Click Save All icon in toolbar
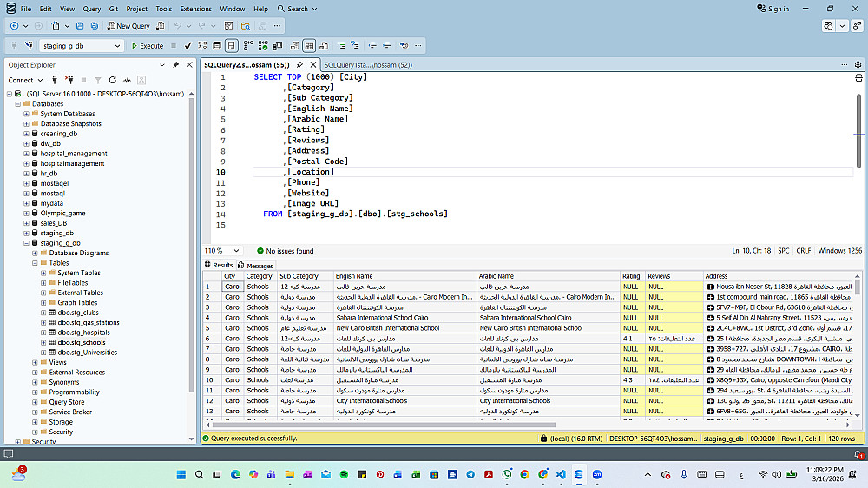Viewport: 868px width, 488px height. (x=95, y=27)
